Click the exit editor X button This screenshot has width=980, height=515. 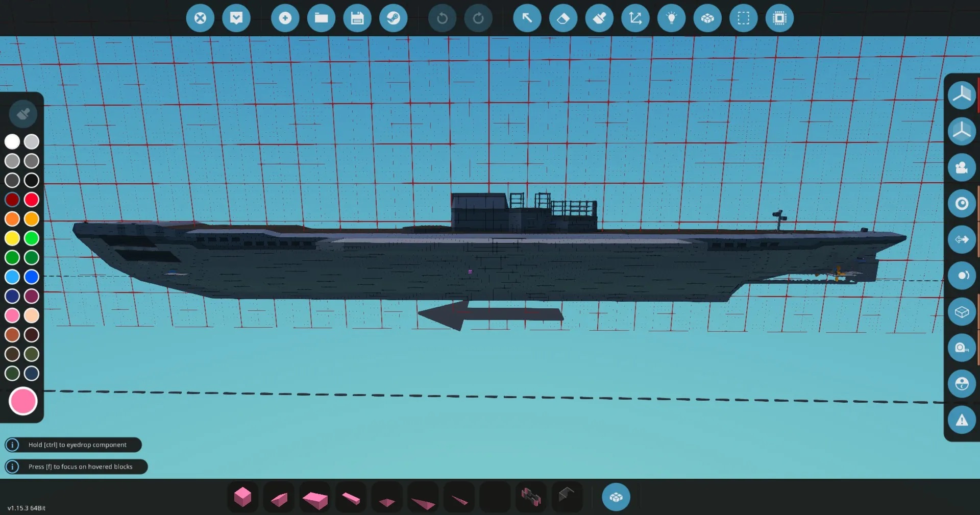pos(200,18)
